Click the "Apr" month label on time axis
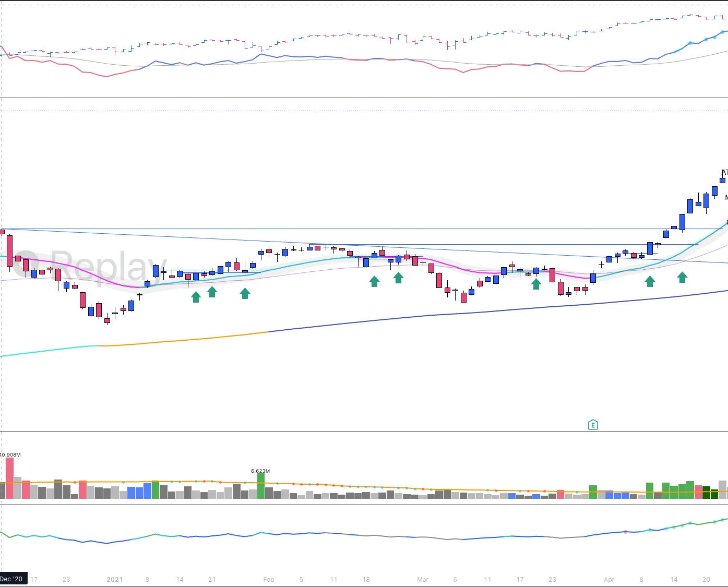This screenshot has width=728, height=587. pos(609,579)
